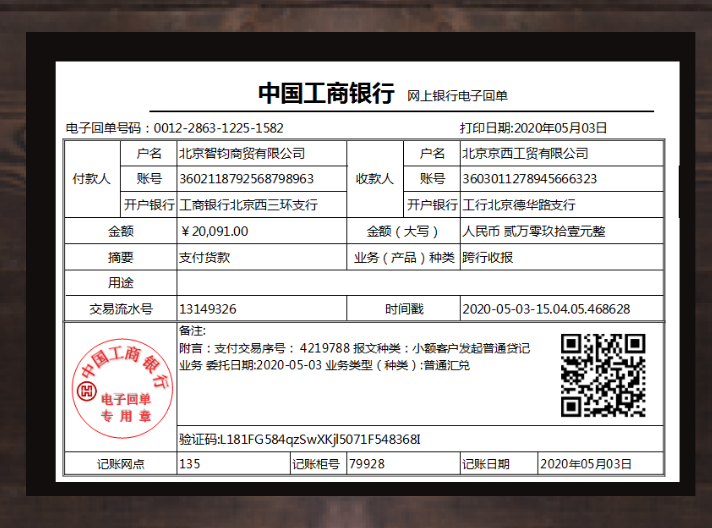Viewport: 712px width, 528px height.
Task: Click the 记账日期 label
Action: pyautogui.click(x=486, y=464)
